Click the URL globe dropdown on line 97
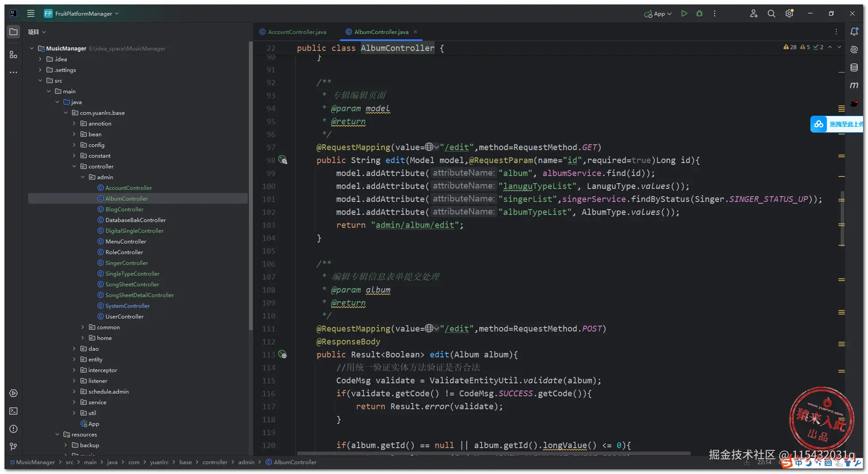The width and height of the screenshot is (868, 474). pyautogui.click(x=432, y=147)
